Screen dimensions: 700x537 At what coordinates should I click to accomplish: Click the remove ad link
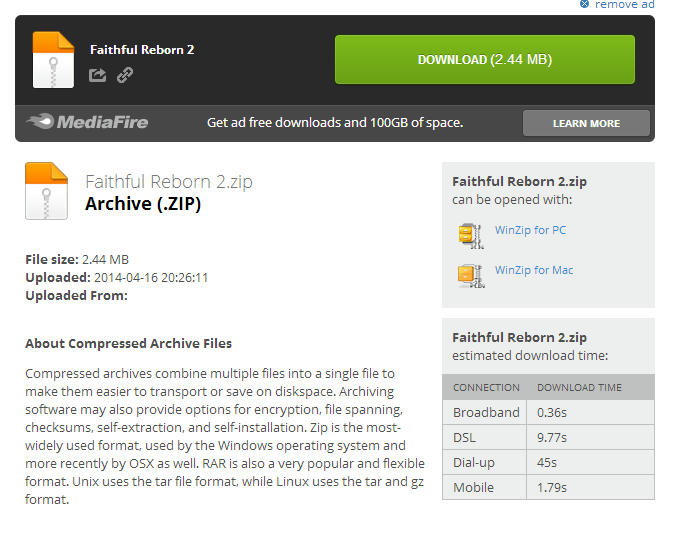pyautogui.click(x=625, y=4)
